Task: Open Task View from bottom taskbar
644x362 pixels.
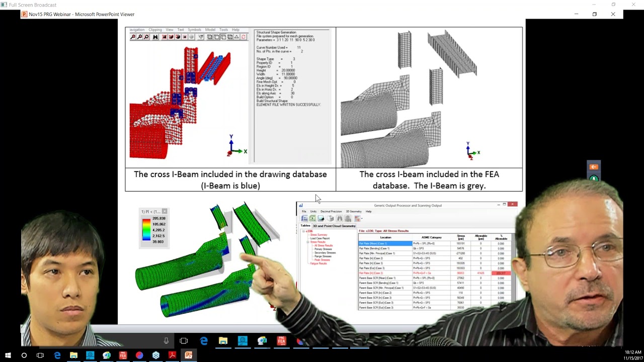Action: [40, 355]
